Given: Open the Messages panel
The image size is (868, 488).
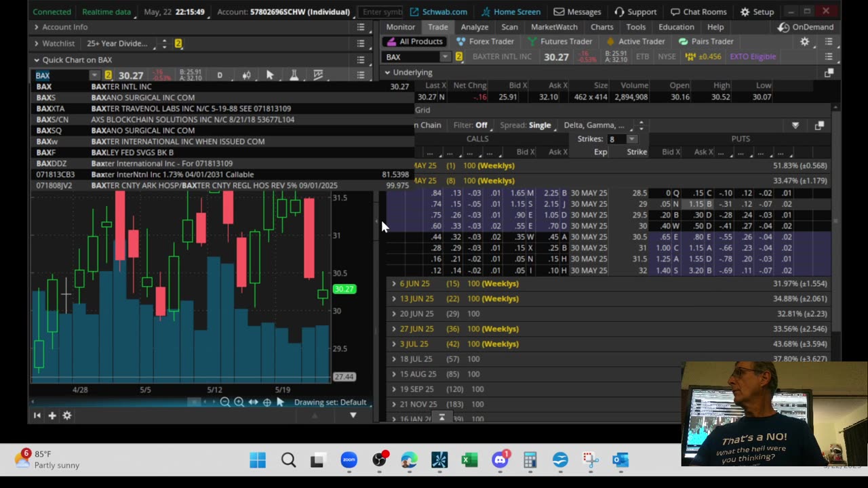Looking at the screenshot, I should [x=577, y=12].
